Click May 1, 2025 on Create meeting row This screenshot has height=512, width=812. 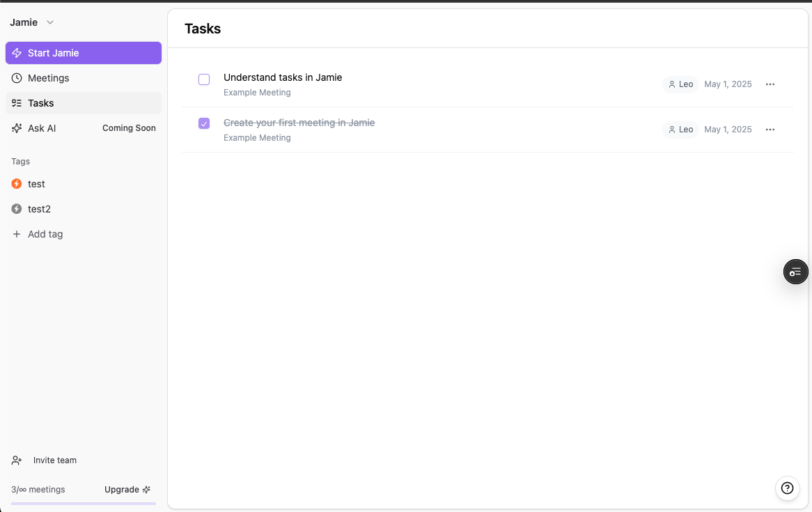point(728,130)
